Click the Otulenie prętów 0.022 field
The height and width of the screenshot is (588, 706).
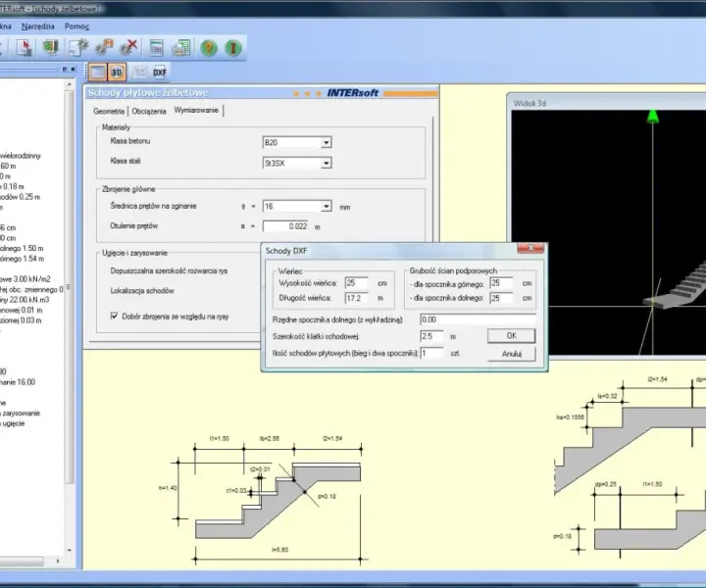[x=286, y=226]
